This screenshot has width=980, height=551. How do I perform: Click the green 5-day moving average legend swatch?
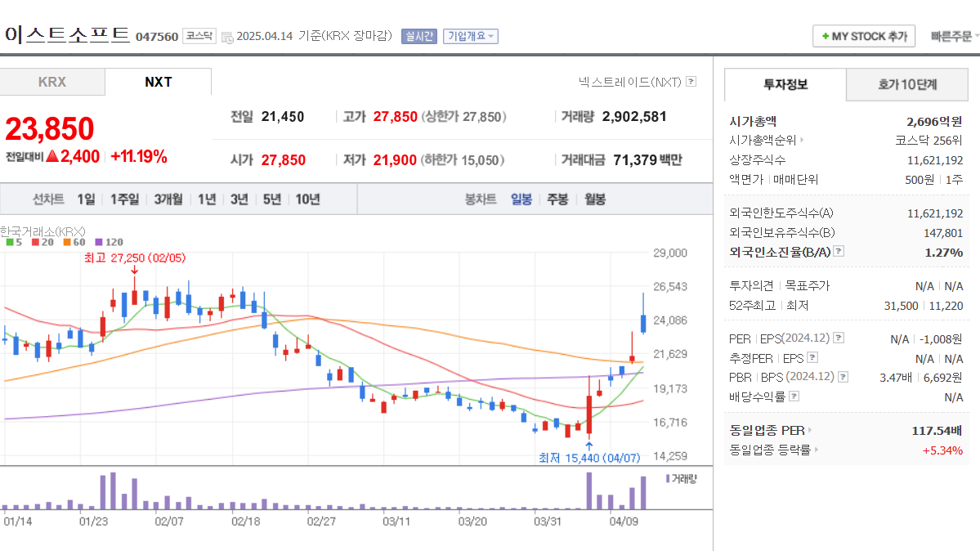9,242
